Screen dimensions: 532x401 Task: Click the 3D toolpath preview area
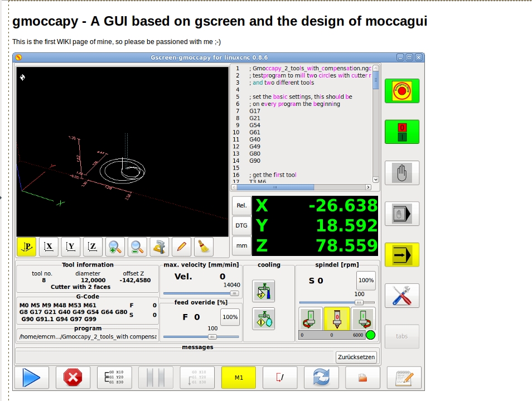[123, 152]
